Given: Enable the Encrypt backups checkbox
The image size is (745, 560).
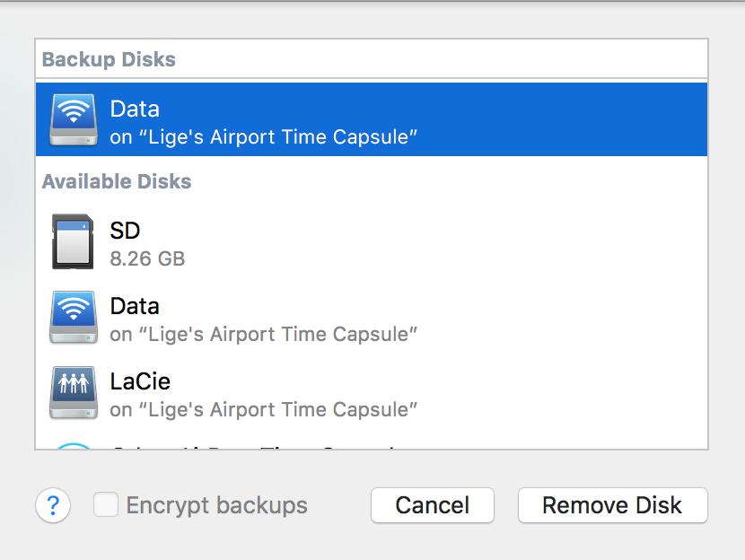Looking at the screenshot, I should tap(106, 505).
